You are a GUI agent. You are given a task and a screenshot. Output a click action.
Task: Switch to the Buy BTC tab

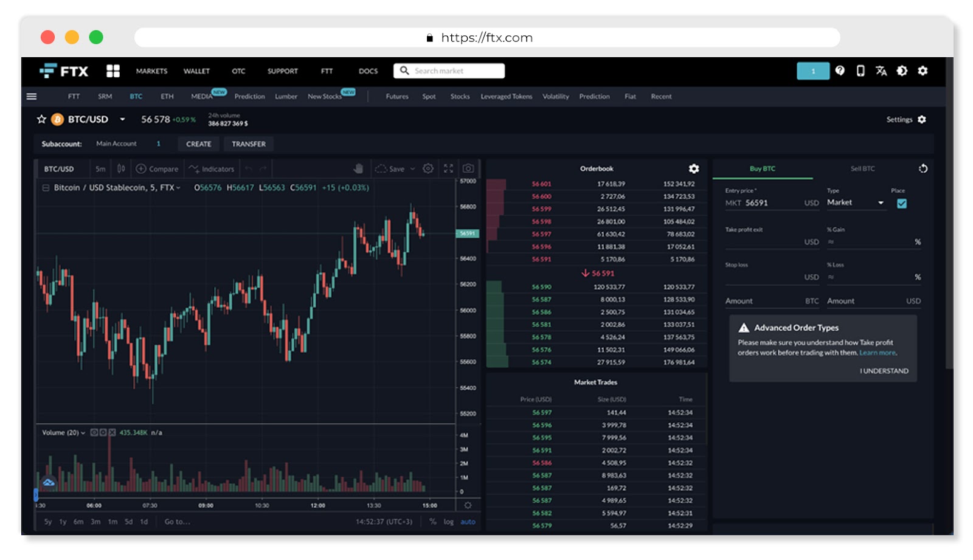coord(763,168)
